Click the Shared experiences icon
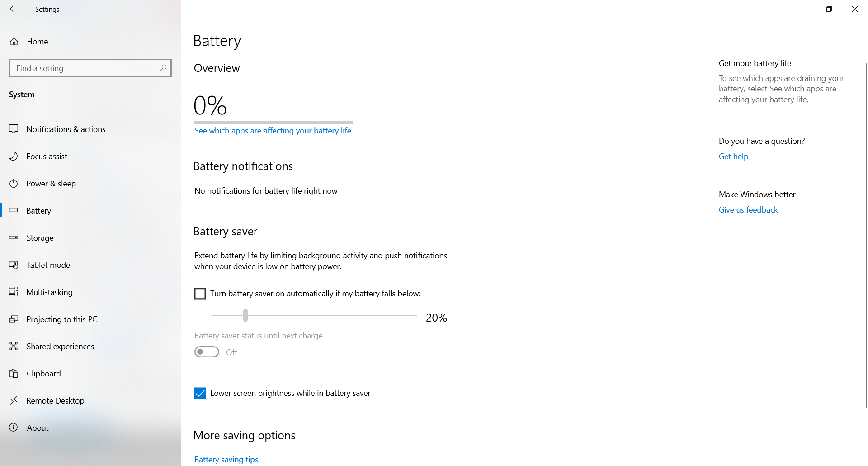 click(14, 347)
